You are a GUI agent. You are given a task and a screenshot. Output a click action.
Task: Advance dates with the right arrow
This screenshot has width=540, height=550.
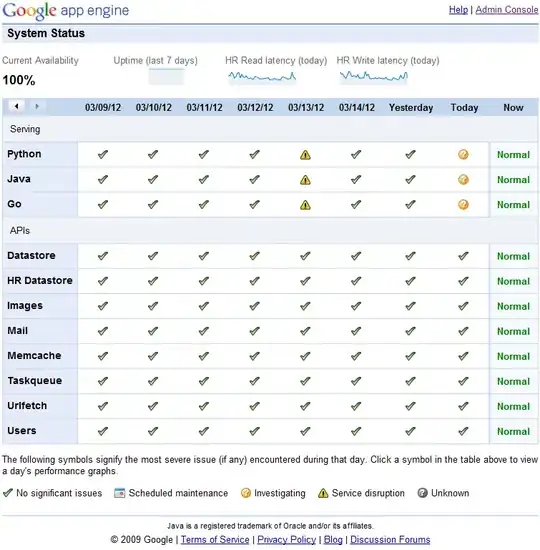tap(37, 106)
